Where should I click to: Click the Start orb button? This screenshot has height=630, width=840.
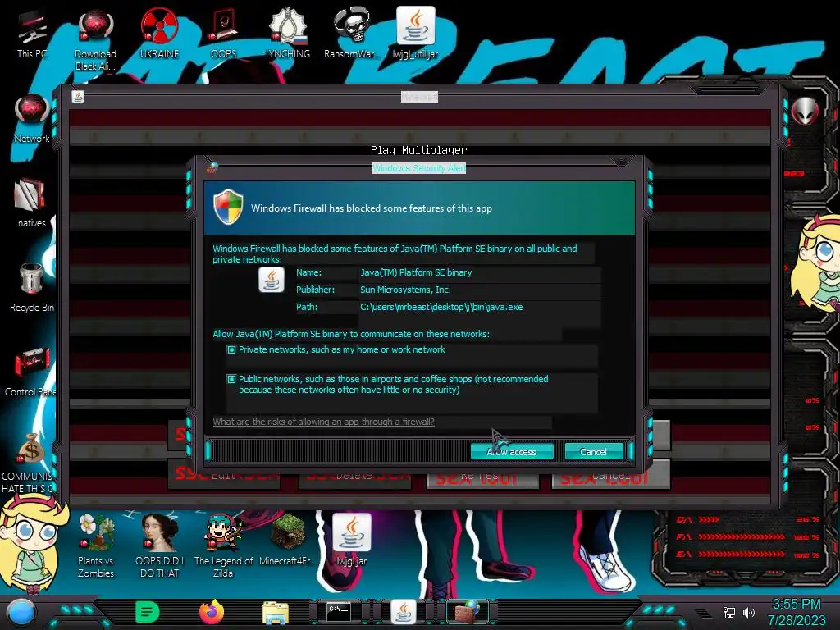tap(21, 612)
